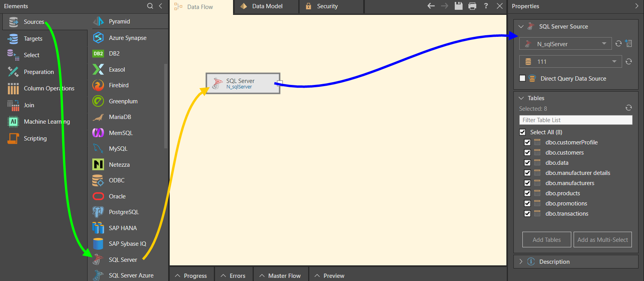Click the Add as Multi-Select button
The height and width of the screenshot is (281, 644).
point(603,240)
